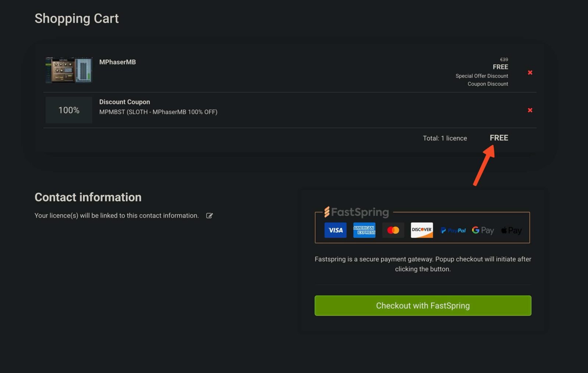Click the Google Pay logo
This screenshot has height=373, width=588.
pos(483,230)
